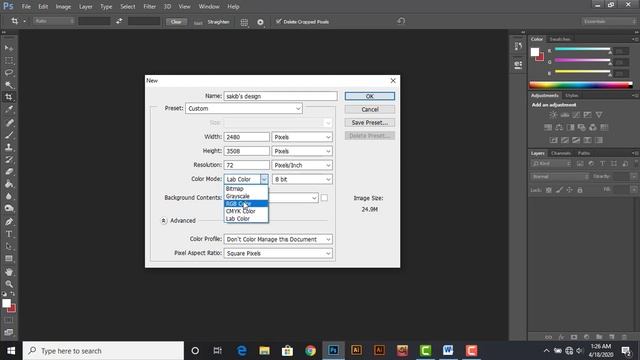Open the Filter menu
This screenshot has height=360, width=640.
149,7
